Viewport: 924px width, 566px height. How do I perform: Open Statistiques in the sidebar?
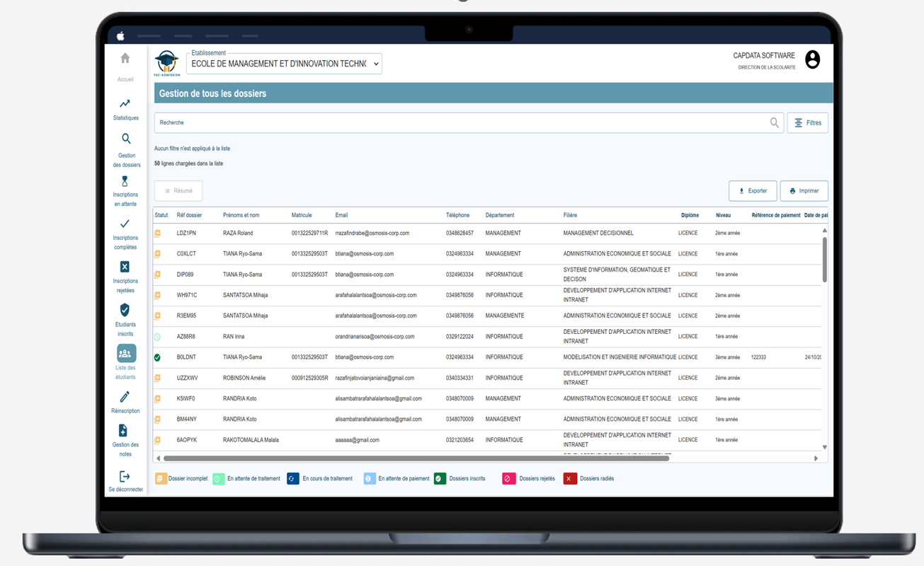(125, 104)
